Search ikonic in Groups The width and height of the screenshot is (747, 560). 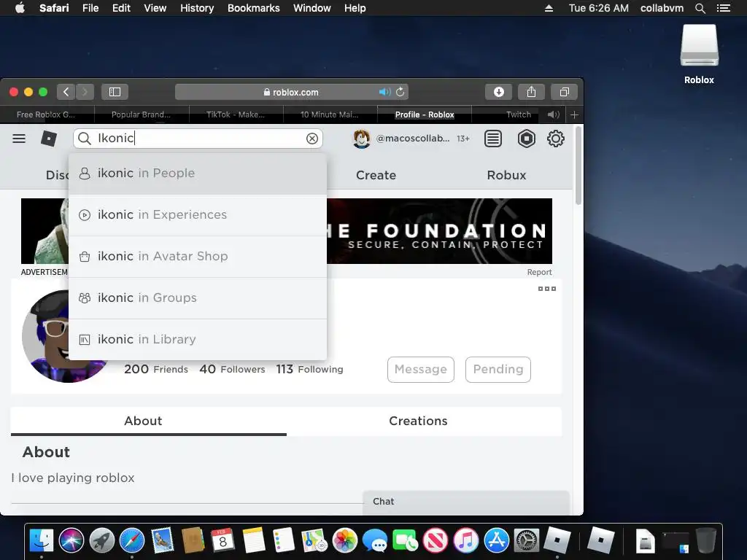pyautogui.click(x=198, y=297)
